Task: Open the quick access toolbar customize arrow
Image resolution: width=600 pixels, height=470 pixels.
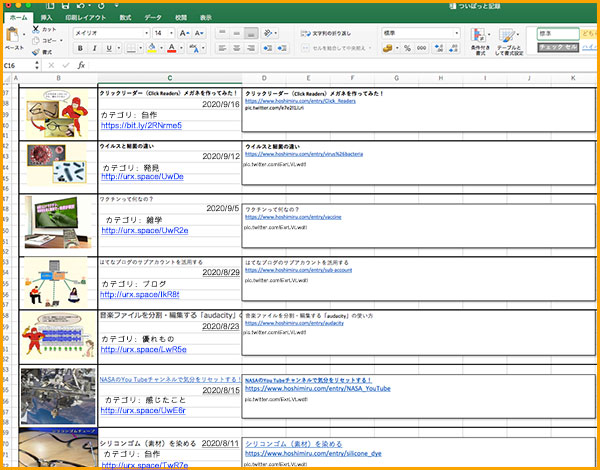Action: (x=116, y=5)
